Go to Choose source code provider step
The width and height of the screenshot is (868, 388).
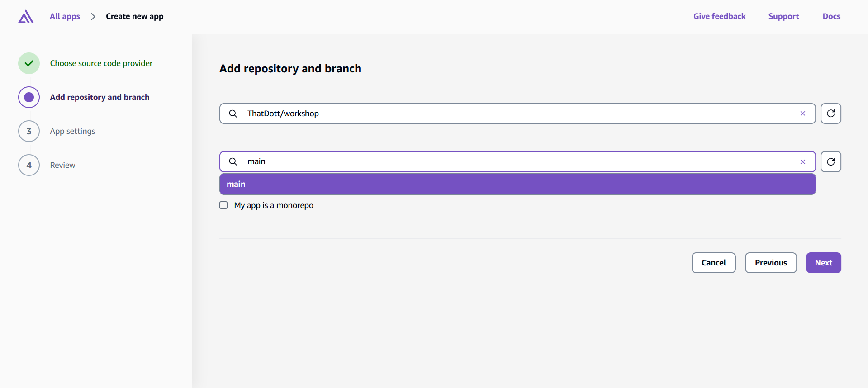pyautogui.click(x=101, y=63)
